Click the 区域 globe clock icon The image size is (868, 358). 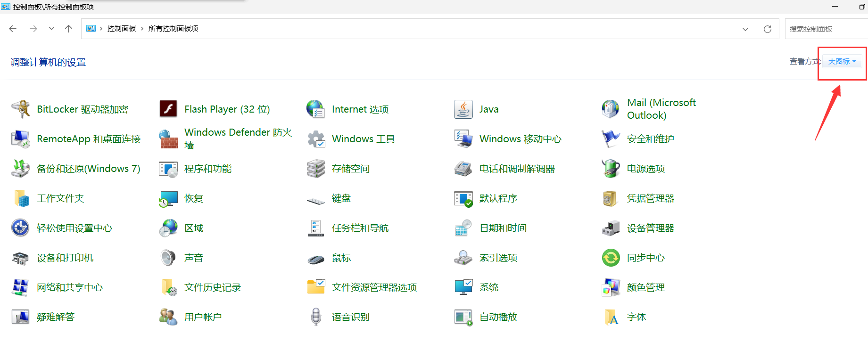coord(168,228)
